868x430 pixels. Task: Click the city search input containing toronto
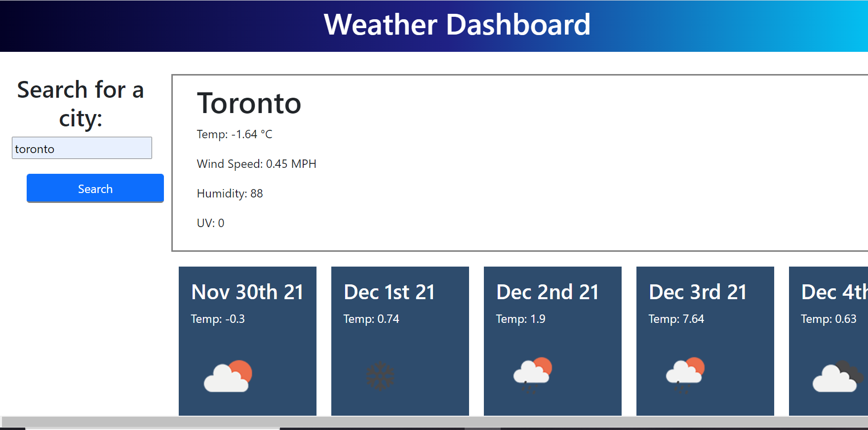[82, 148]
